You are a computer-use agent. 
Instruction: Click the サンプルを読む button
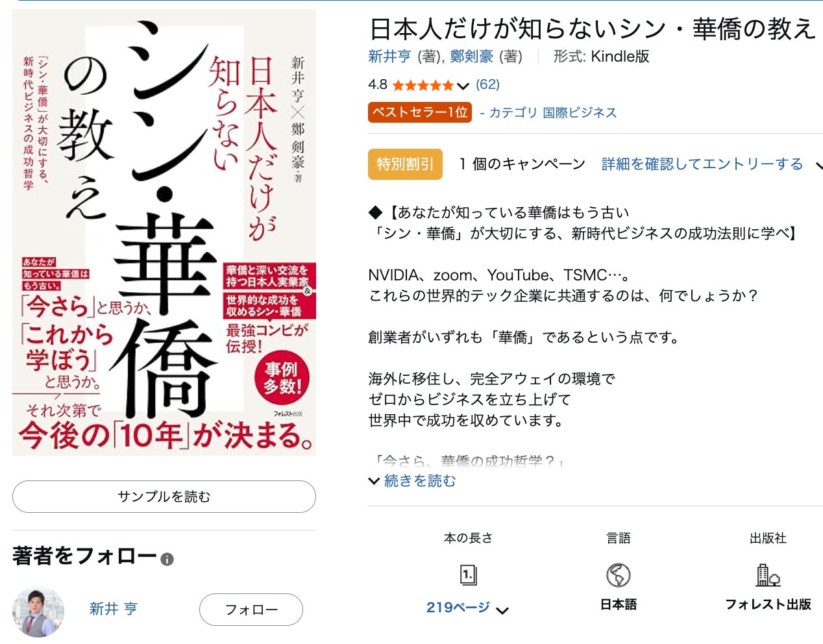coord(164,497)
